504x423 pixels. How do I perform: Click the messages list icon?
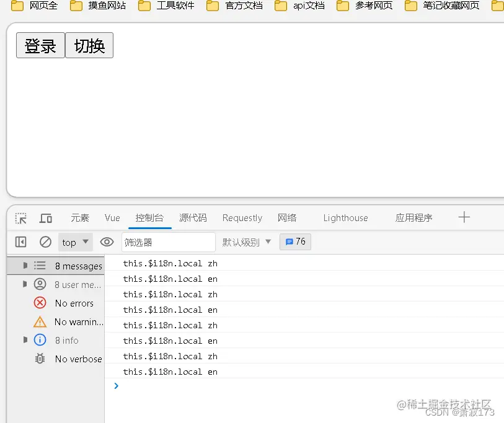(x=40, y=266)
